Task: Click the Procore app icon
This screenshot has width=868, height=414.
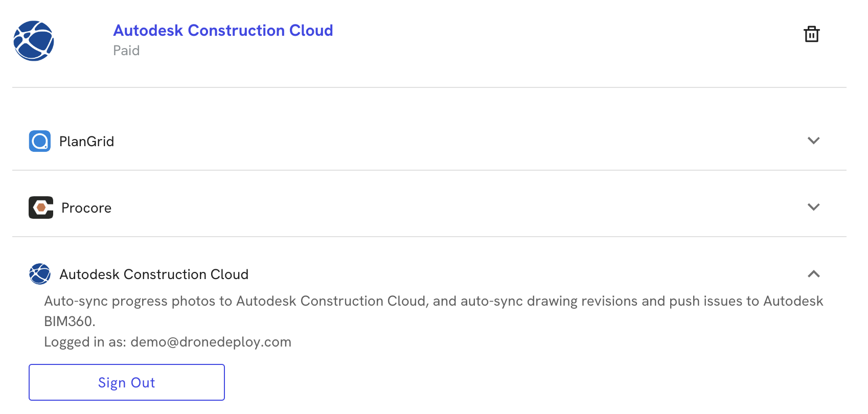Action: (x=41, y=208)
